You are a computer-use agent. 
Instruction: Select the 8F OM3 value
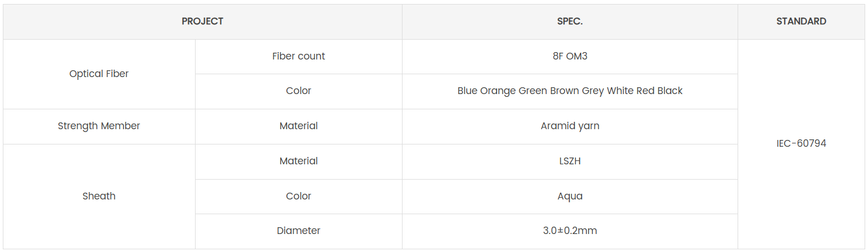[570, 56]
